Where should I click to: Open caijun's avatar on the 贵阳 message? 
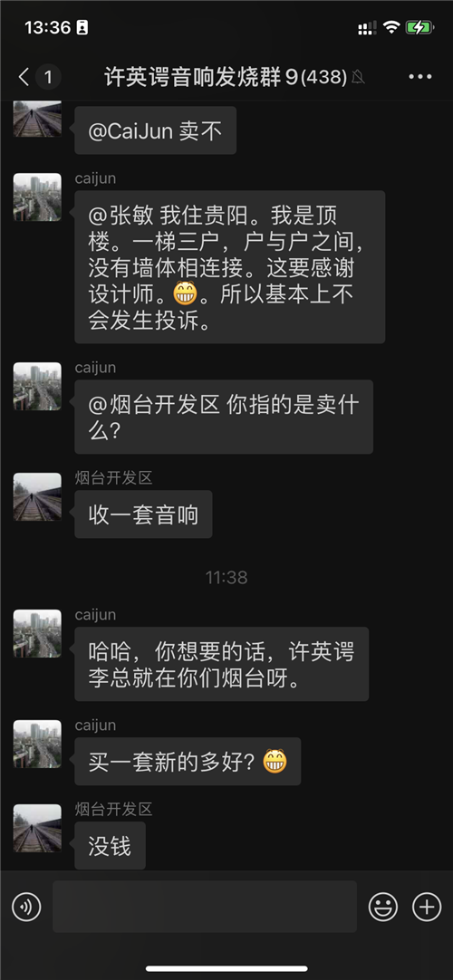coord(37,197)
